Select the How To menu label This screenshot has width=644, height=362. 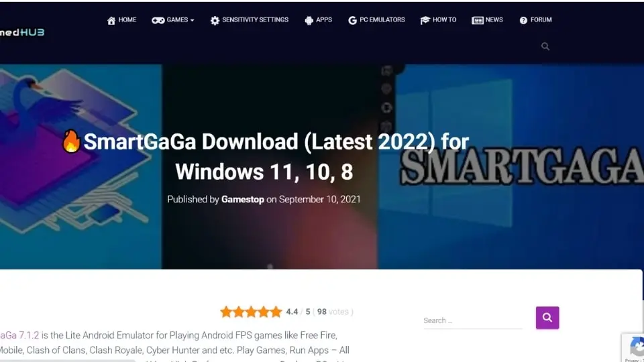(444, 20)
